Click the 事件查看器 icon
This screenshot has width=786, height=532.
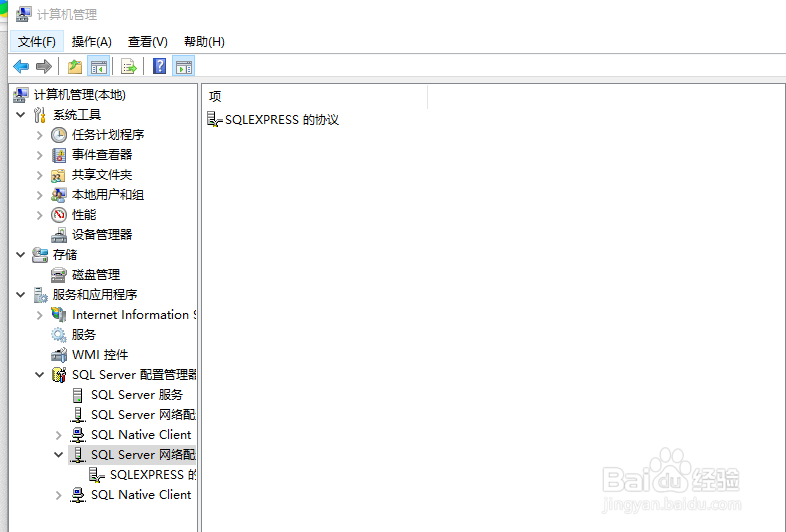click(59, 155)
